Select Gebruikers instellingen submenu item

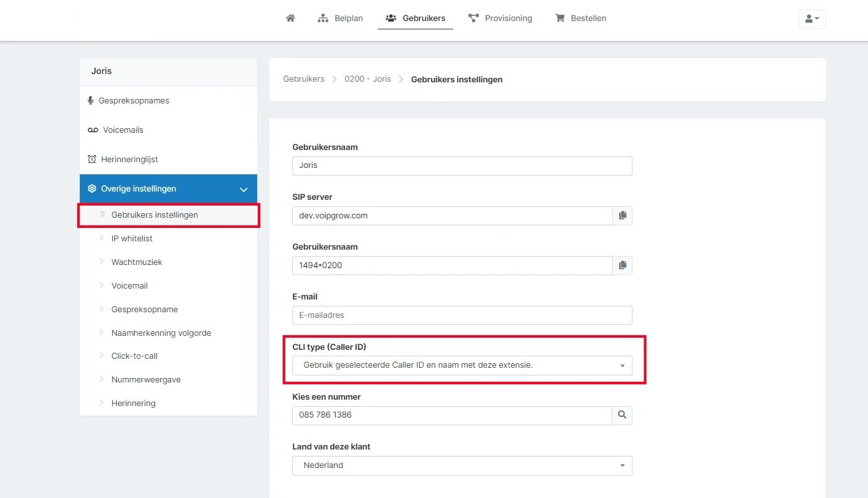pos(168,215)
